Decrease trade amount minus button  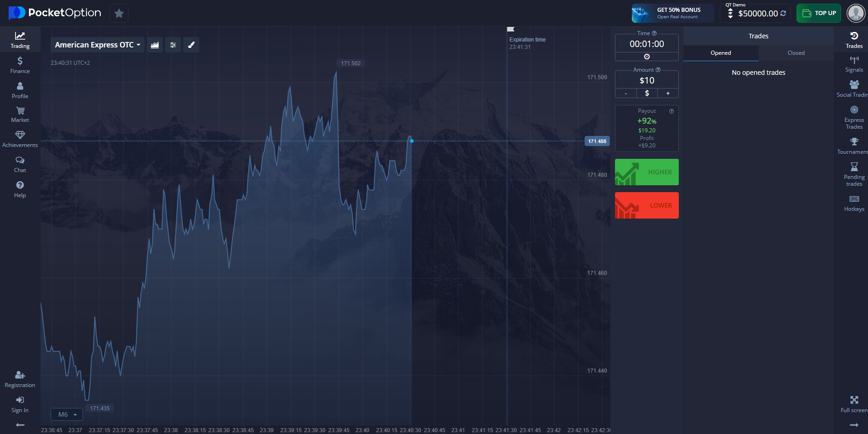click(x=626, y=93)
